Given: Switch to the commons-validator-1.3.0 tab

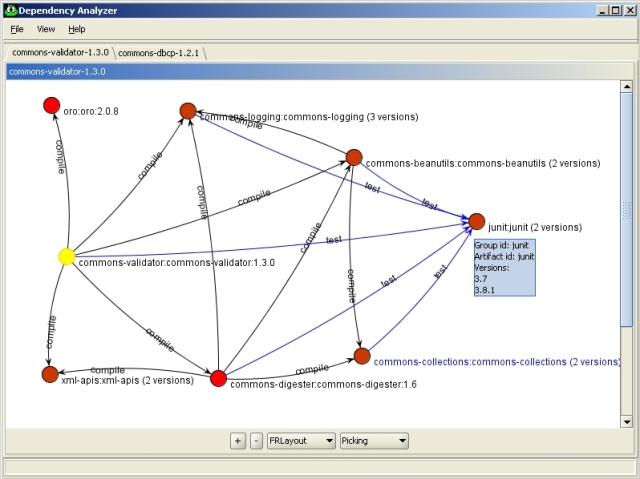Looking at the screenshot, I should 60,52.
